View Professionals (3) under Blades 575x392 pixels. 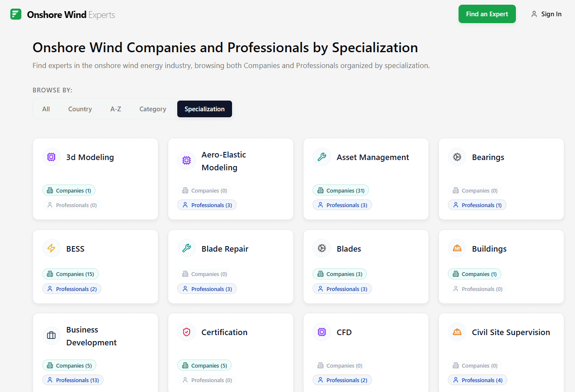343,289
